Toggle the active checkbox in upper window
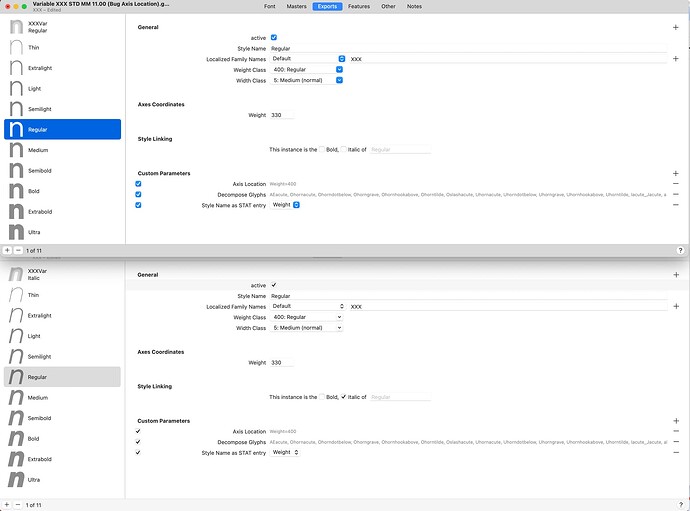This screenshot has width=690, height=511. click(274, 37)
